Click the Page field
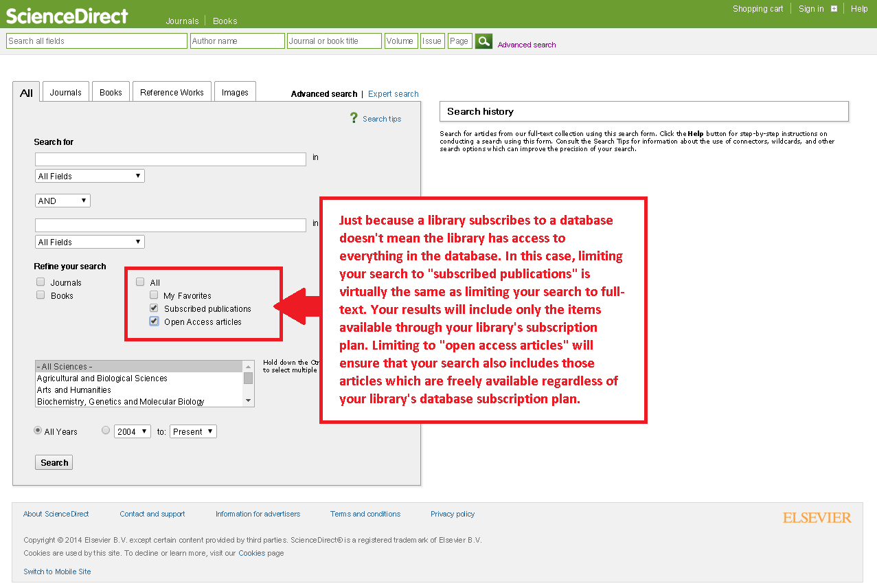 (459, 41)
